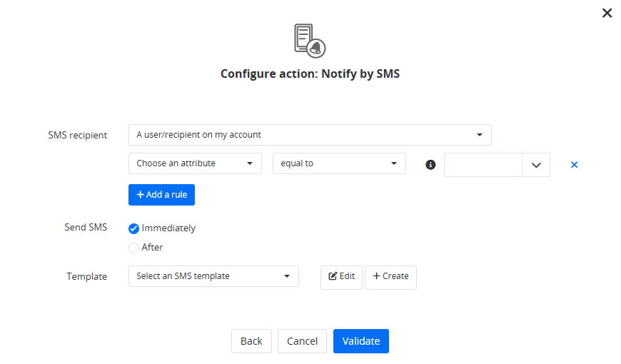Select the Immediately radio option
This screenshot has width=621, height=364.
click(133, 228)
